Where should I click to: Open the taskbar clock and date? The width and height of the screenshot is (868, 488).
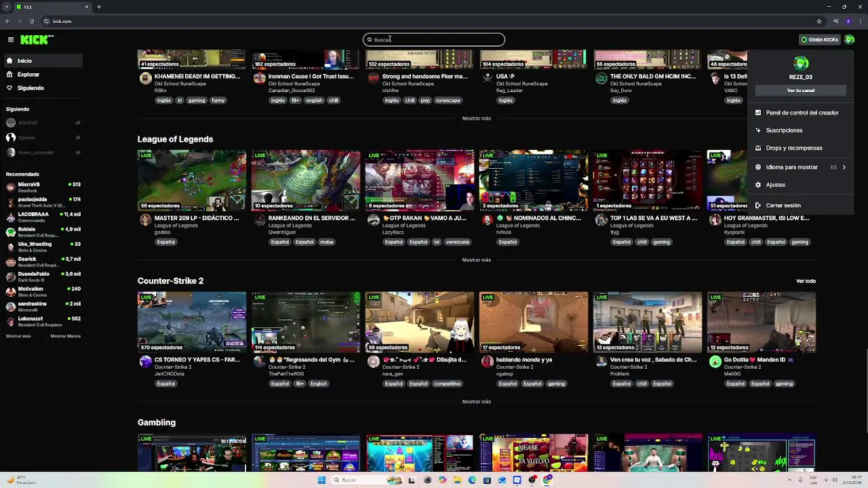[852, 480]
